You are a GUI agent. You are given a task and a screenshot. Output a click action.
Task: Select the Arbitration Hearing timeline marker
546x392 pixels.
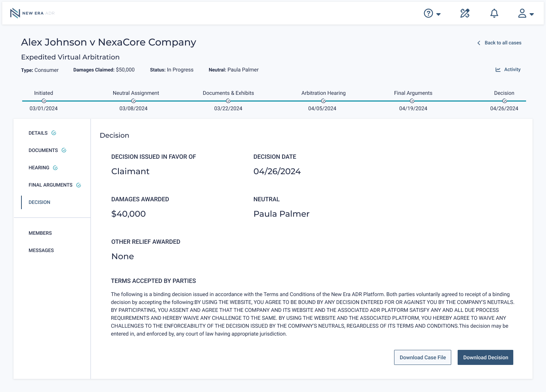pyautogui.click(x=323, y=101)
